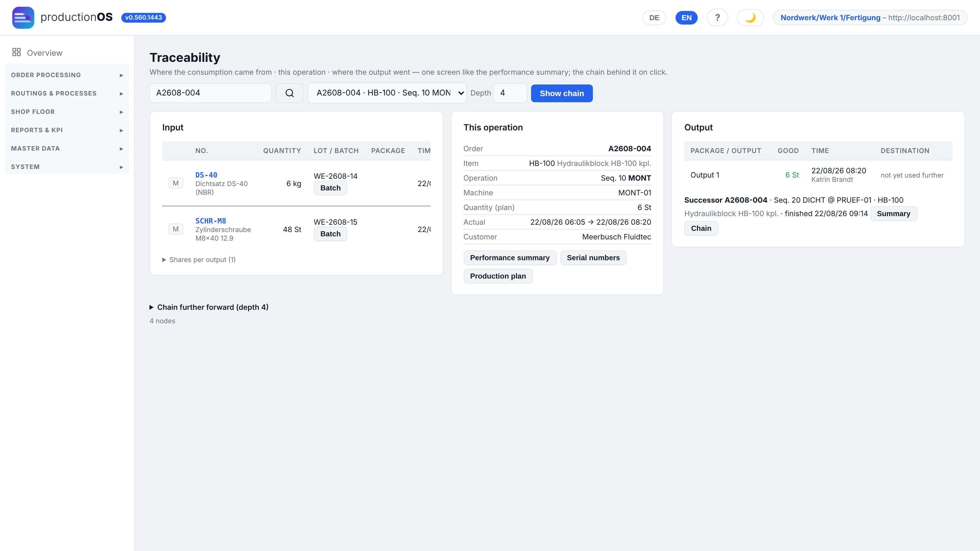
Task: Open Batch for lot WE-2608-15
Action: (330, 234)
